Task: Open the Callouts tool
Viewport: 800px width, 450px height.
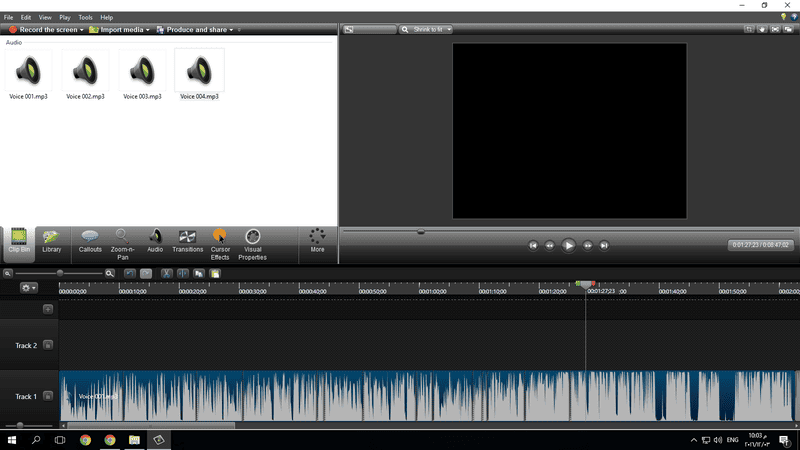Action: [x=90, y=241]
